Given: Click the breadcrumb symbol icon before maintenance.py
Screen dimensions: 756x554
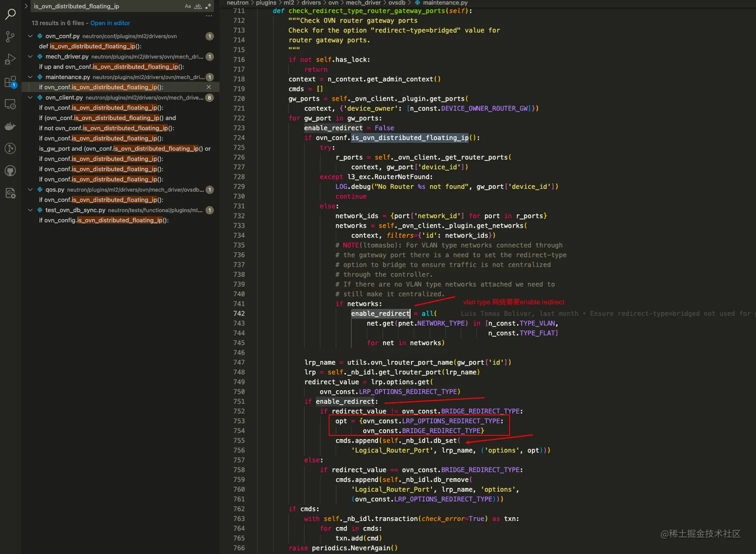Looking at the screenshot, I should tap(417, 3).
